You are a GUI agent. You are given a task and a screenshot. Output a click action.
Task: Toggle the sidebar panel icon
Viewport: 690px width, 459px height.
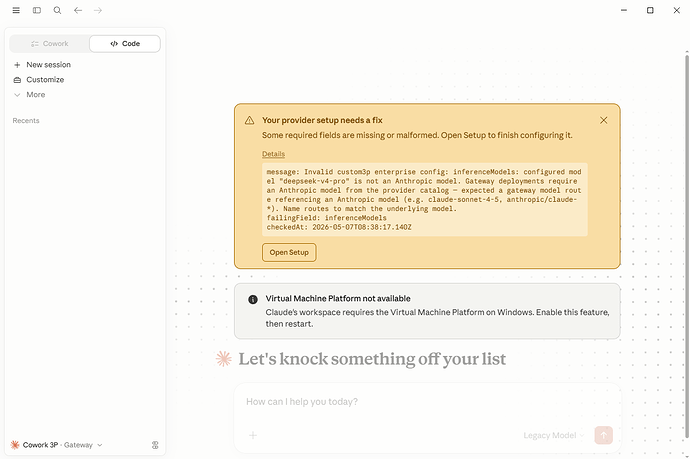(37, 10)
